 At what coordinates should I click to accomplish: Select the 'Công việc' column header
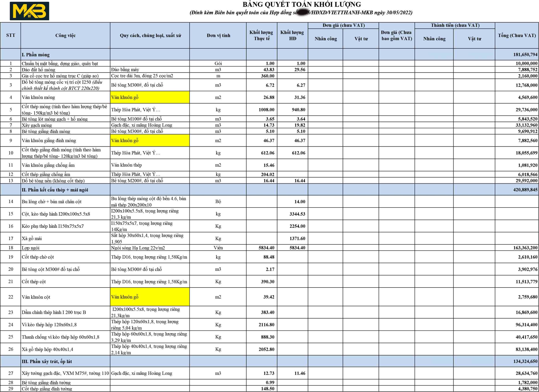point(65,35)
